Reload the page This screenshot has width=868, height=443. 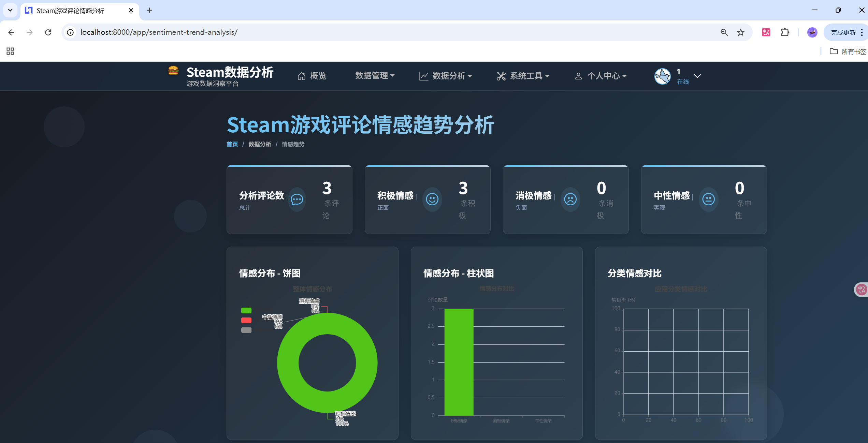point(48,32)
